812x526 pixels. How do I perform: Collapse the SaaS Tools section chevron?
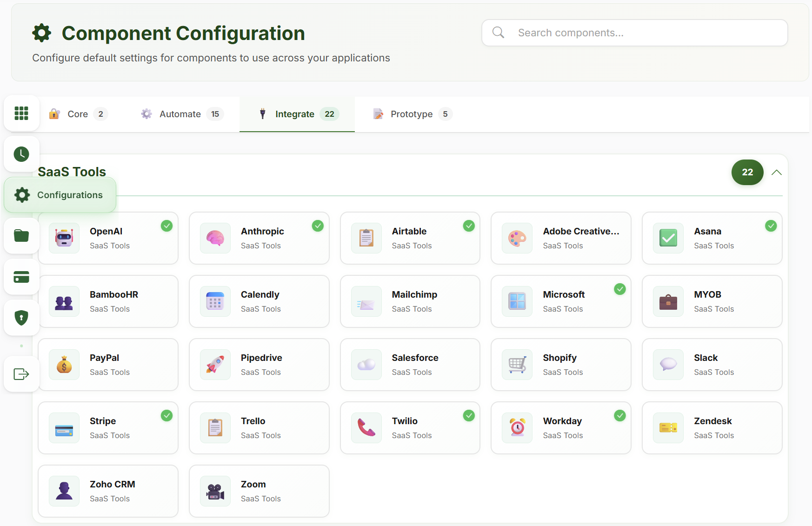click(776, 173)
